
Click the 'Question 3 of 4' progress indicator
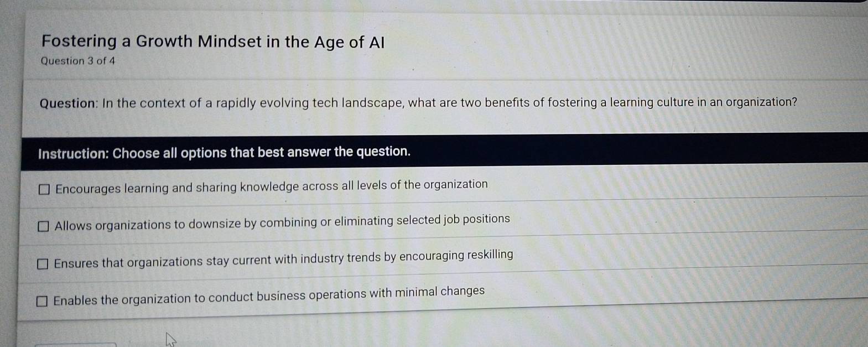point(78,61)
